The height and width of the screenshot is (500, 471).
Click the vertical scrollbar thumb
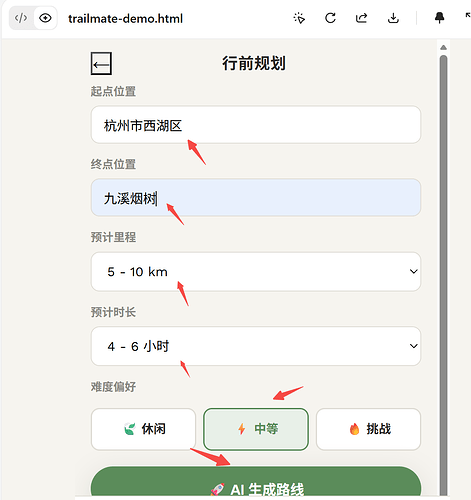point(443,275)
